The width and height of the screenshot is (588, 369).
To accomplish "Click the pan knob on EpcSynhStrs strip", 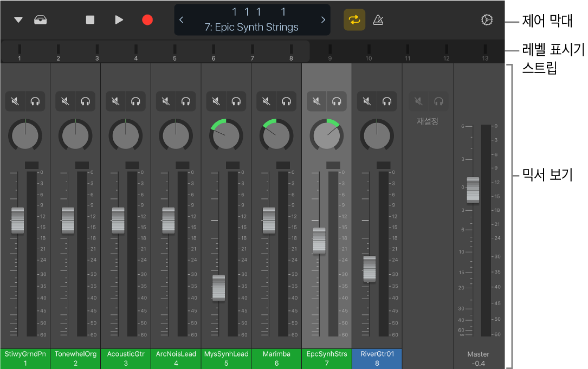I will tap(327, 135).
